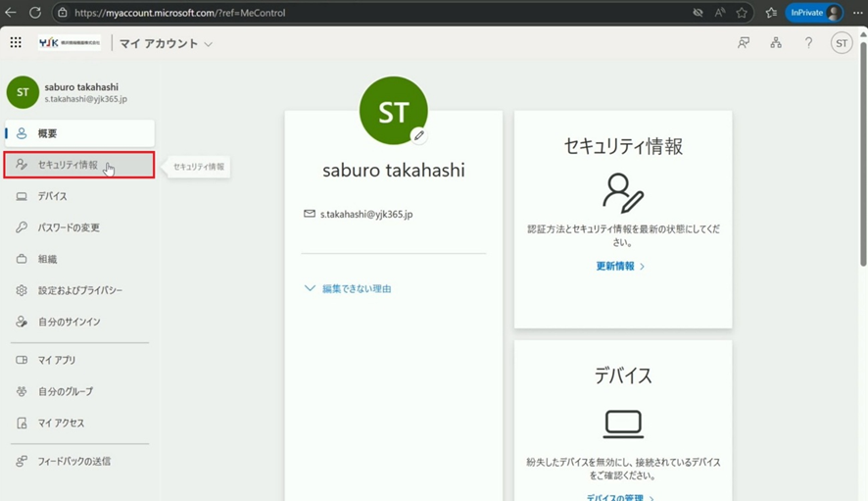Go to パスワードの変更 in sidebar

coord(69,227)
